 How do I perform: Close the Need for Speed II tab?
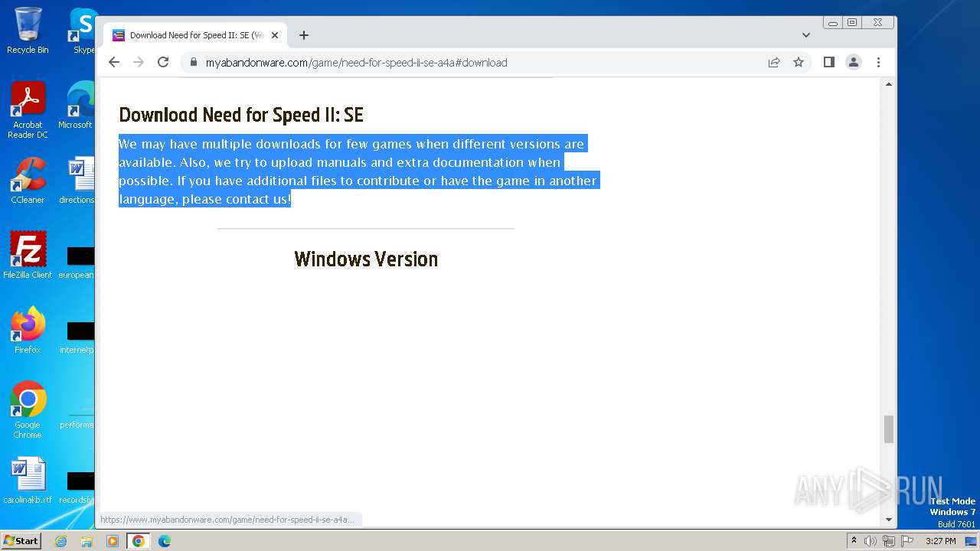click(275, 35)
